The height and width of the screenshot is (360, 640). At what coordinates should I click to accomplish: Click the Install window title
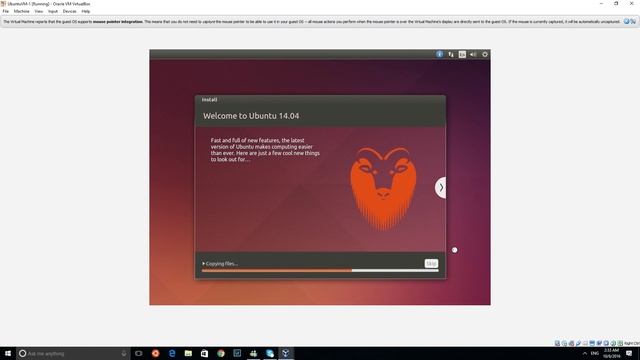coord(209,100)
